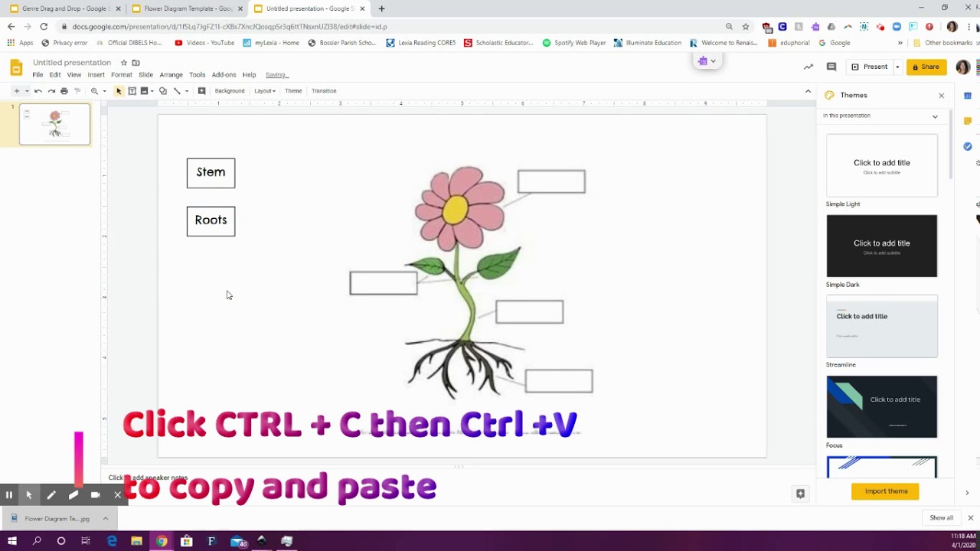
Task: Open the activity dashboard trend icon
Action: [808, 67]
